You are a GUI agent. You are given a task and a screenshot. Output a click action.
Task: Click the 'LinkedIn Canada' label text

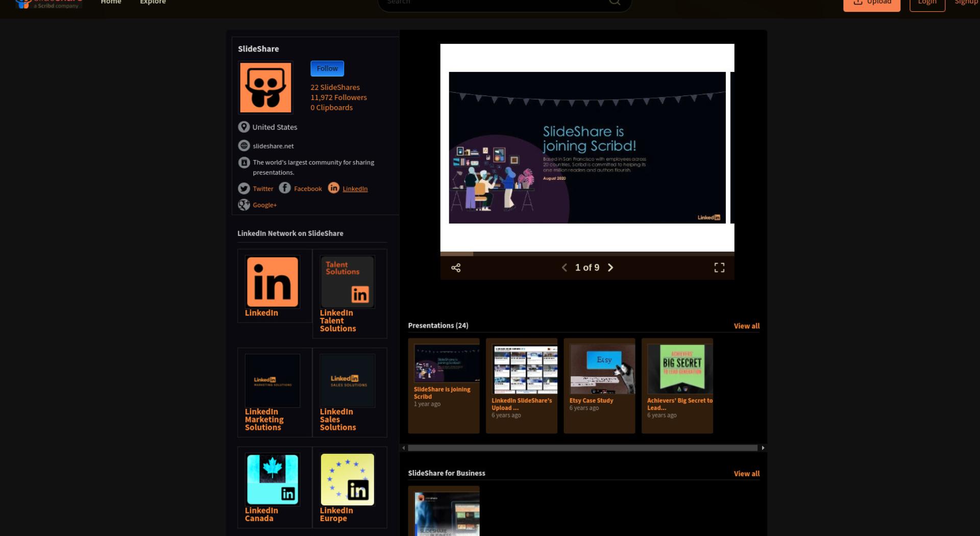(x=261, y=515)
